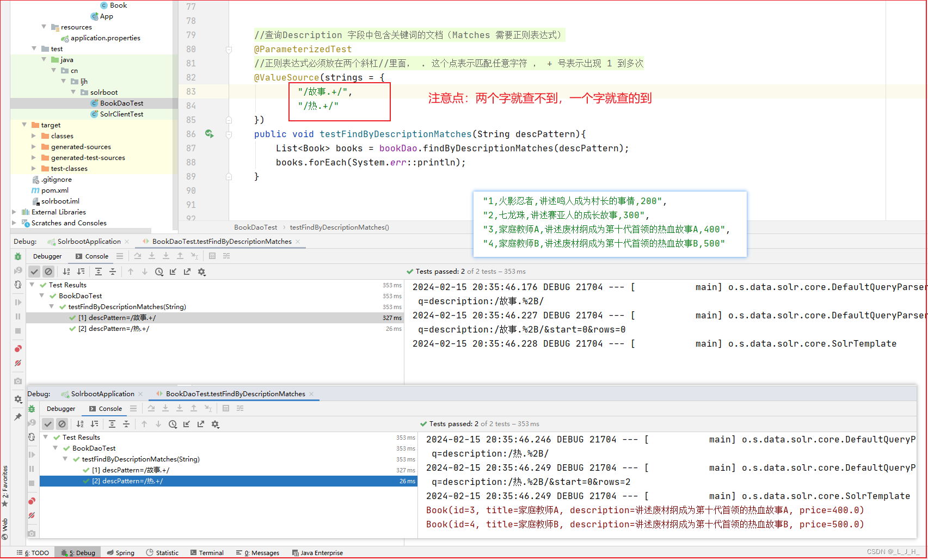The width and height of the screenshot is (928, 560).
Task: Toggle the pin tab icon on left sidebar
Action: pos(18,417)
